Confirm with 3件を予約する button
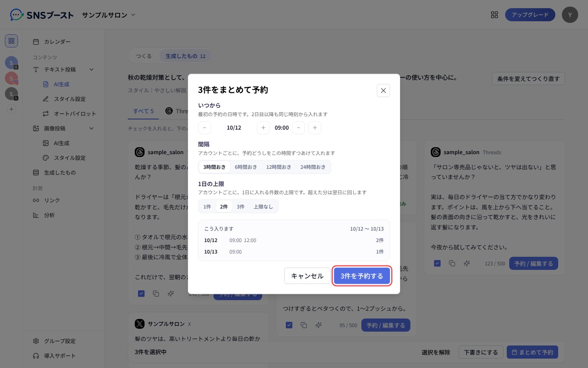Viewport: 588px width, 368px height. coord(362,276)
